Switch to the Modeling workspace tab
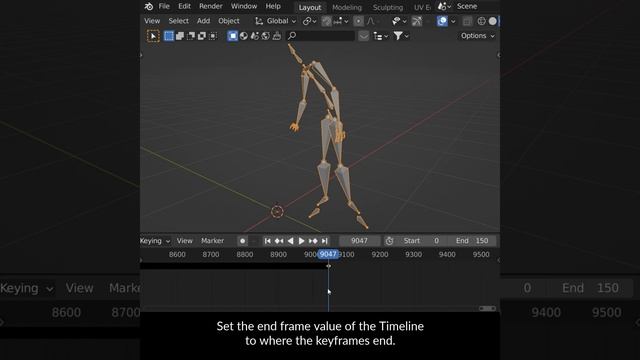This screenshot has height=360, width=640. (x=347, y=7)
